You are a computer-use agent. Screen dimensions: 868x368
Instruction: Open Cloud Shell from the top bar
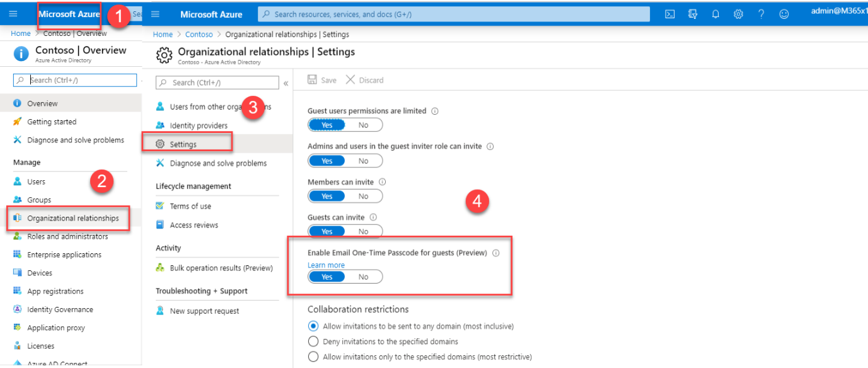pos(670,14)
